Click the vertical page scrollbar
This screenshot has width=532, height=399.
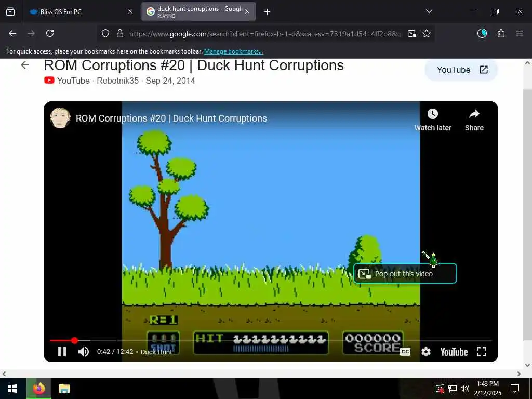click(527, 214)
